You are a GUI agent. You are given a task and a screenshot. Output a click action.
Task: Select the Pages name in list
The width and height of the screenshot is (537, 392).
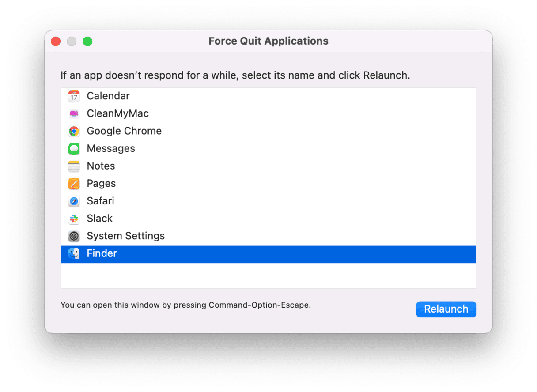tap(101, 184)
